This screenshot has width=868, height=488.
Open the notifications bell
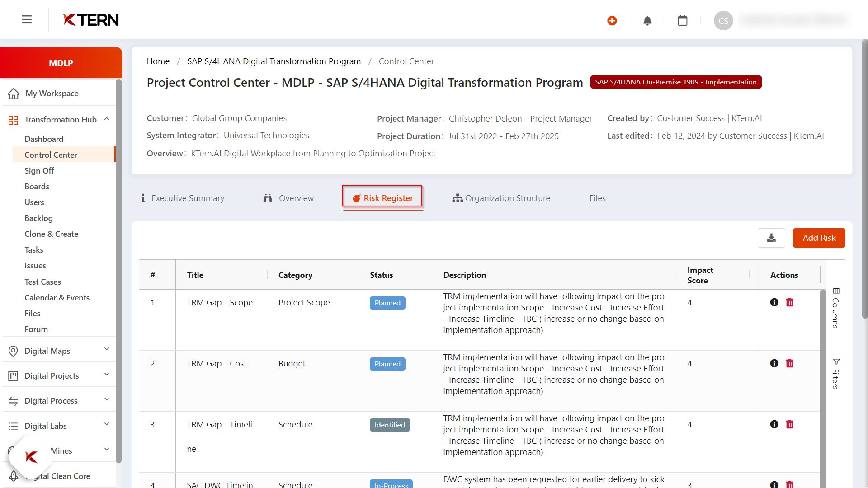(x=647, y=21)
